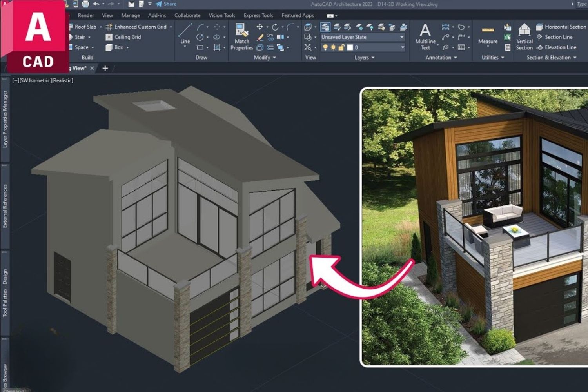
Task: Open the Quick Calculator icon
Action: pos(508,47)
